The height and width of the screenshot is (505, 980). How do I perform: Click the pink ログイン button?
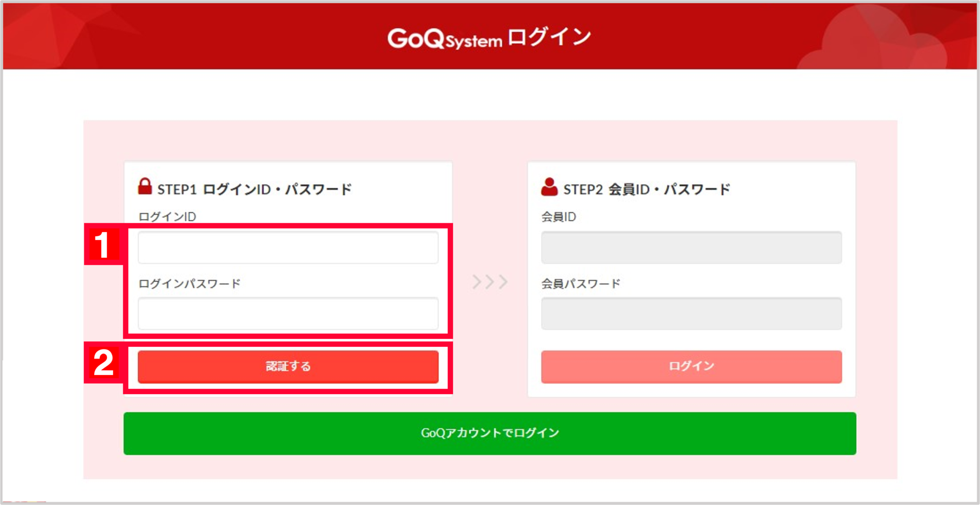tap(691, 366)
